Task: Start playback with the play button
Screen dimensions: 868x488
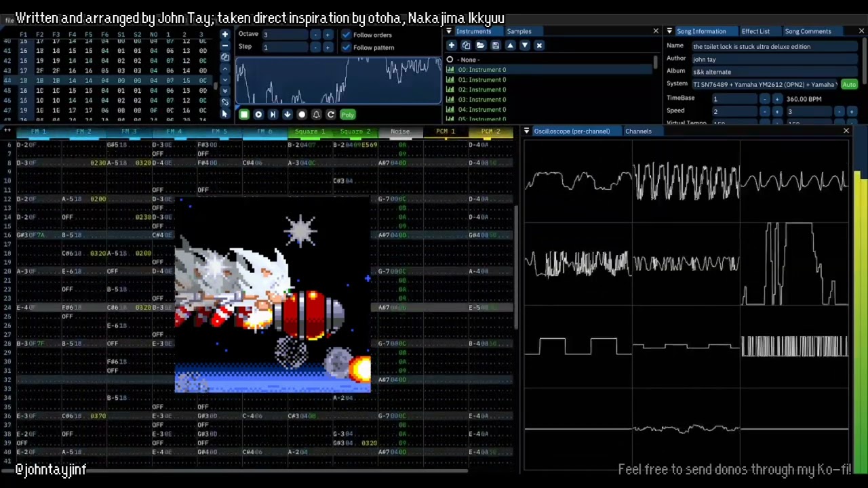Action: point(258,115)
